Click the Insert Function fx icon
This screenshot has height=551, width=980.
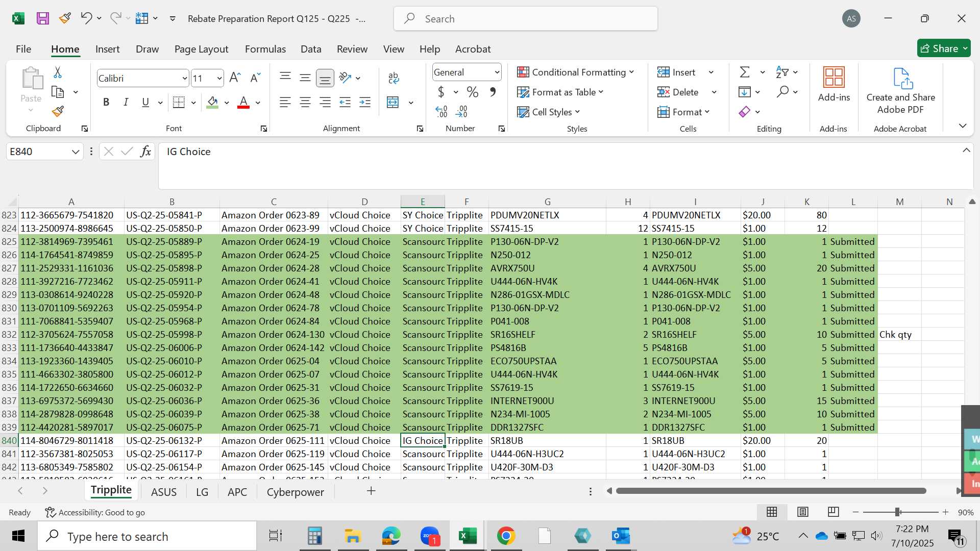[145, 152]
